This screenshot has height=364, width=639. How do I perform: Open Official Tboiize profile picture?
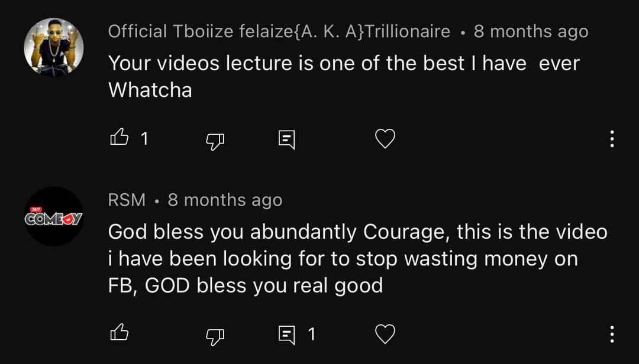(x=54, y=47)
